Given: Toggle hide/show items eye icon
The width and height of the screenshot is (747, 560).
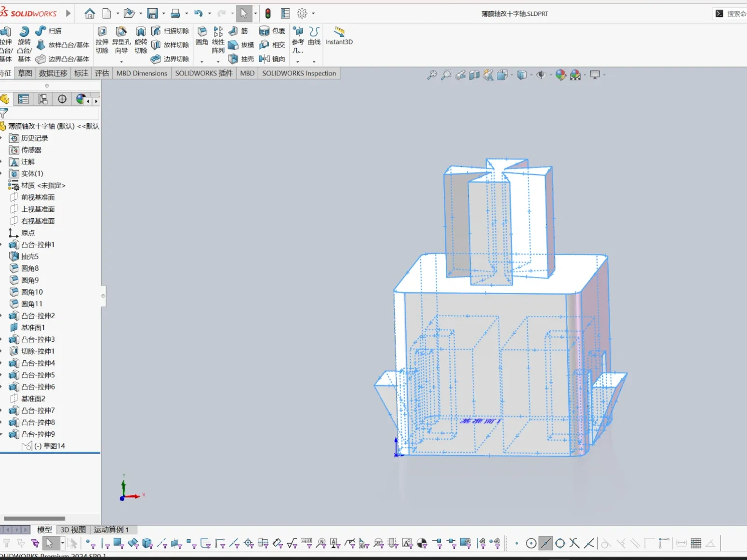Looking at the screenshot, I should click(541, 75).
